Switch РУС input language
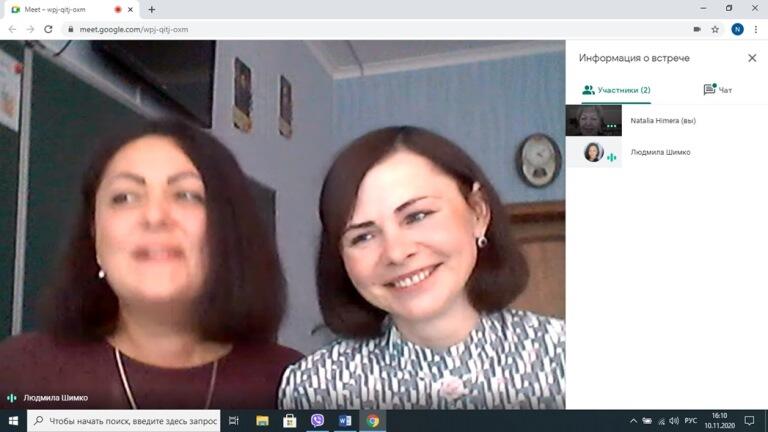This screenshot has width=768, height=432. coord(691,421)
